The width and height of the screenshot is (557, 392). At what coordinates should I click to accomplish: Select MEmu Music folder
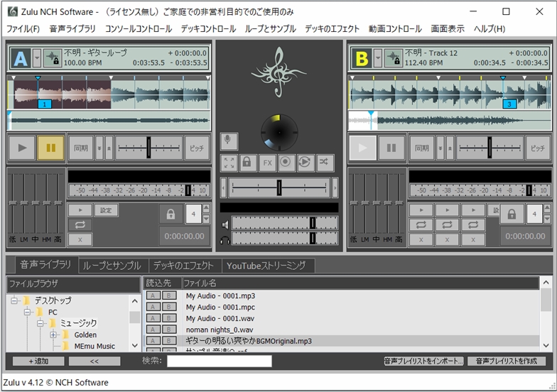tap(94, 347)
